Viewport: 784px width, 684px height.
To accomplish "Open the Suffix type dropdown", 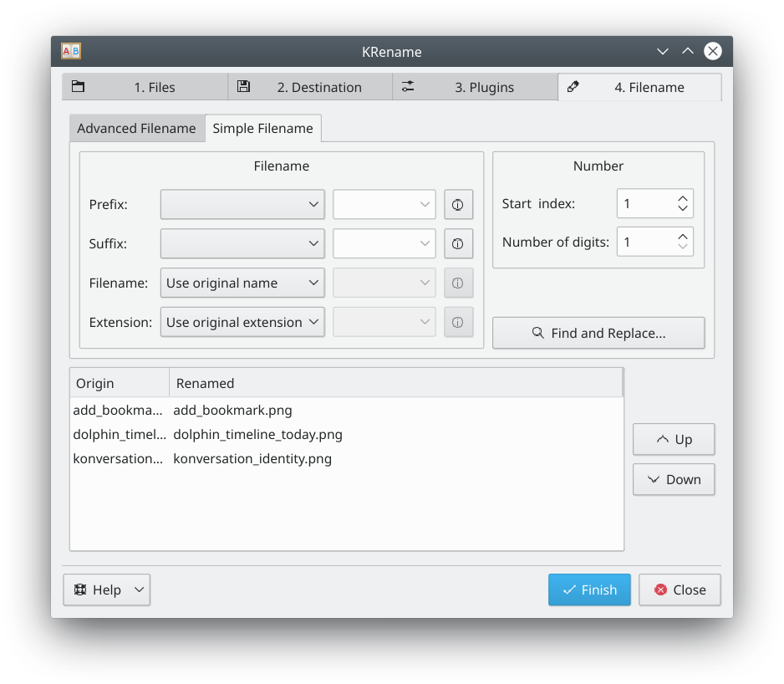I will 242,243.
